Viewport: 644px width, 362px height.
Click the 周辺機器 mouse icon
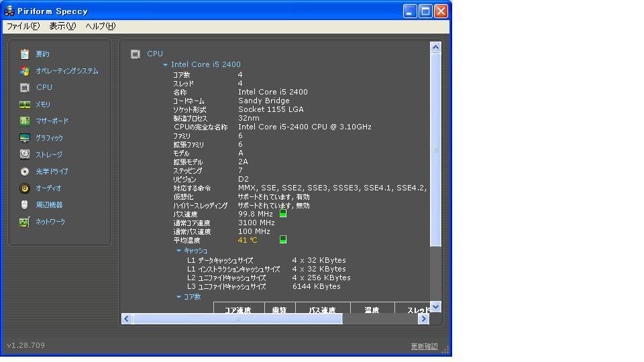point(25,205)
